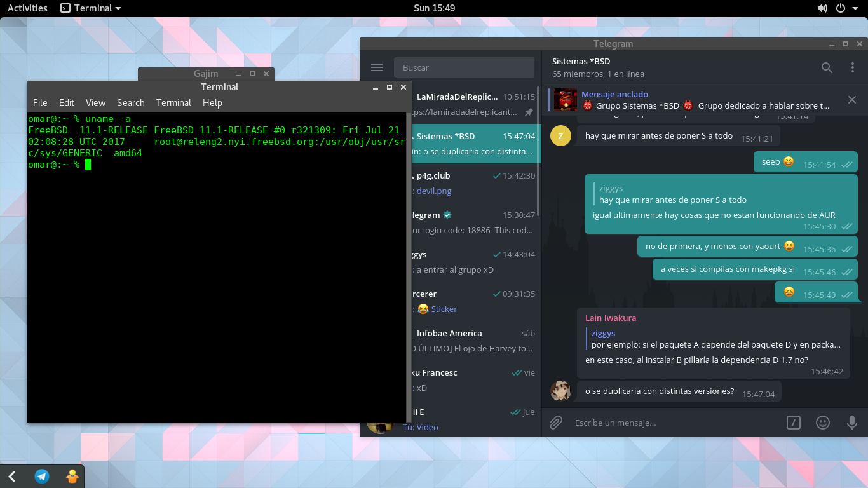
Task: Click the uname -a line in the Terminal
Action: coord(80,119)
